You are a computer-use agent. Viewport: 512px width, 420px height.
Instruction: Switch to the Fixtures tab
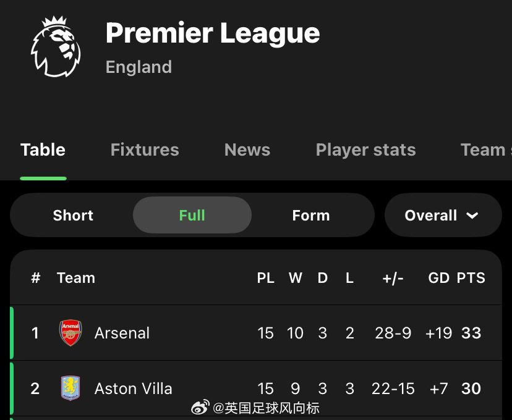pos(145,150)
